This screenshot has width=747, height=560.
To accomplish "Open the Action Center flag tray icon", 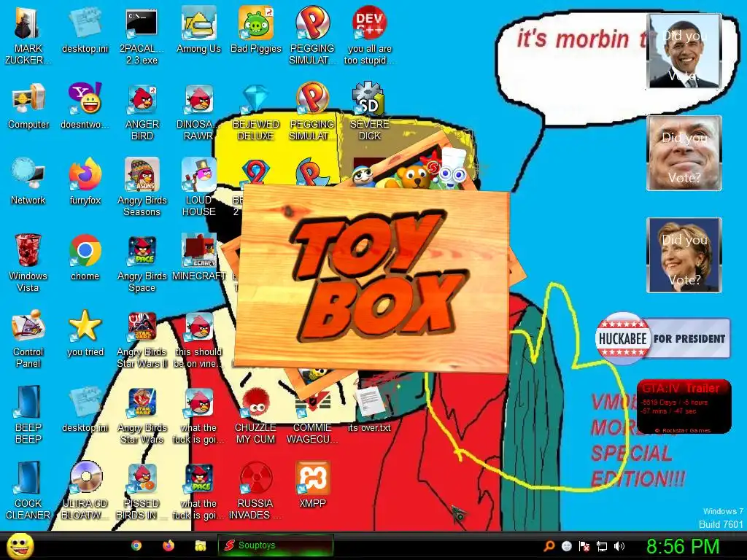I will point(584,546).
